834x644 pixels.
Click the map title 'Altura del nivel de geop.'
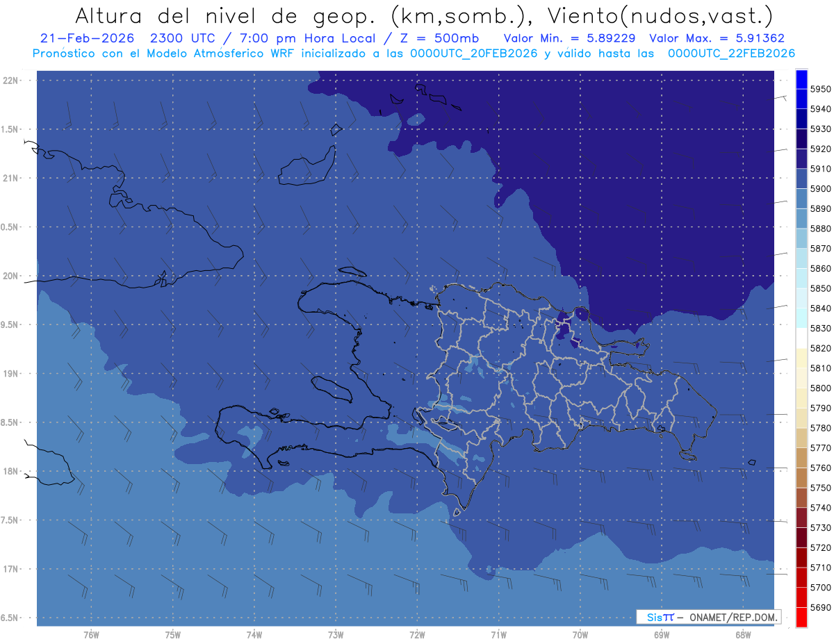(x=227, y=16)
